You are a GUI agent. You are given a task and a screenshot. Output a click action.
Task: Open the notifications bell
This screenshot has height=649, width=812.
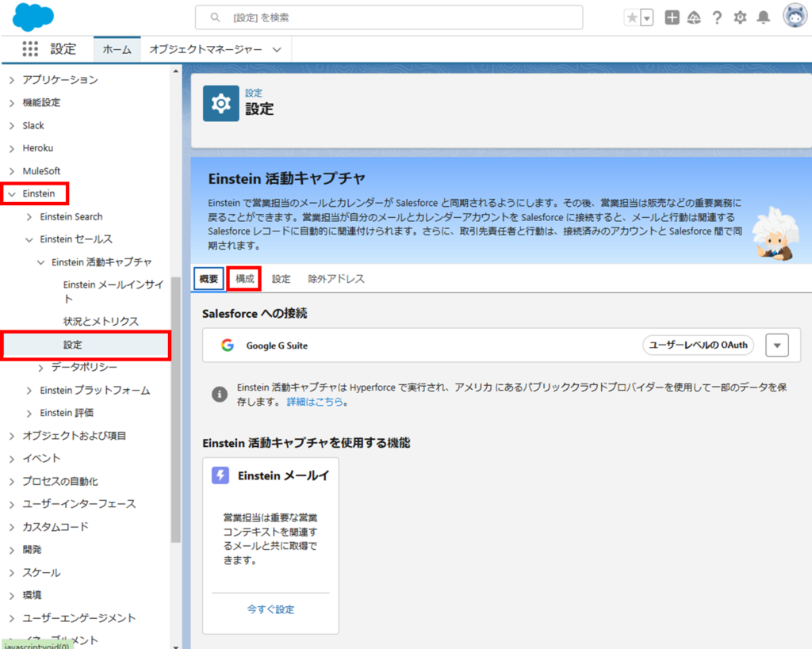pos(764,17)
